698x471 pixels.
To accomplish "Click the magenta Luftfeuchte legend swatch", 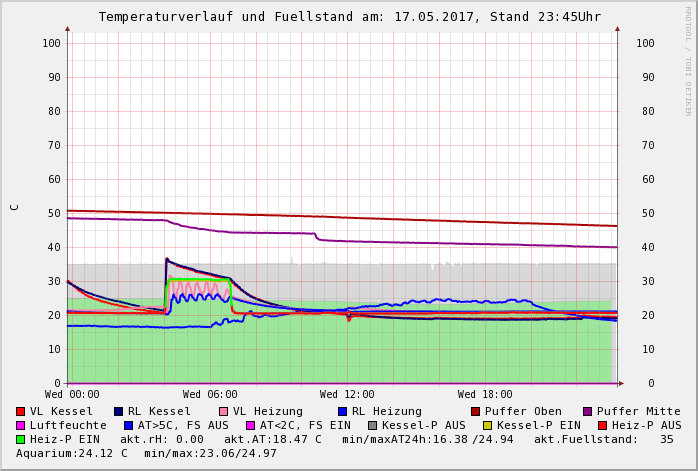I will (x=21, y=426).
